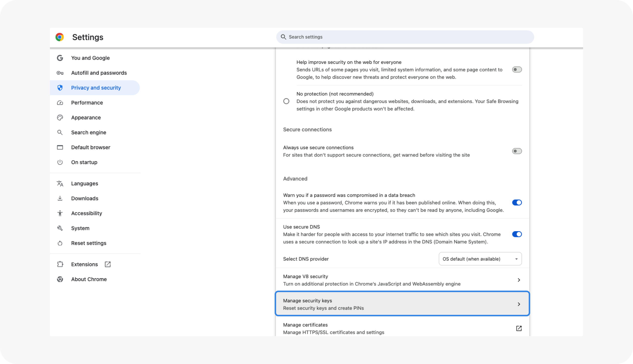The image size is (633, 364).
Task: Expand Manage V8 security chevron
Action: (x=519, y=280)
